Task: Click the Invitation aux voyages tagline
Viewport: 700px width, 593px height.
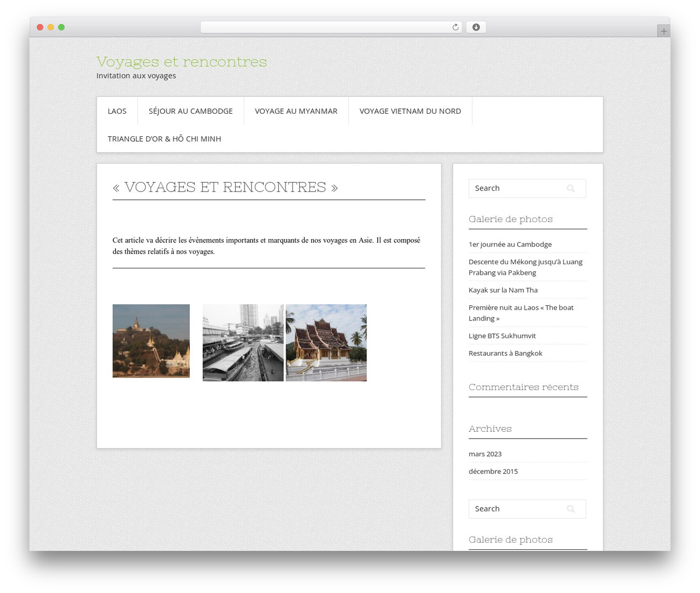Action: pos(136,75)
